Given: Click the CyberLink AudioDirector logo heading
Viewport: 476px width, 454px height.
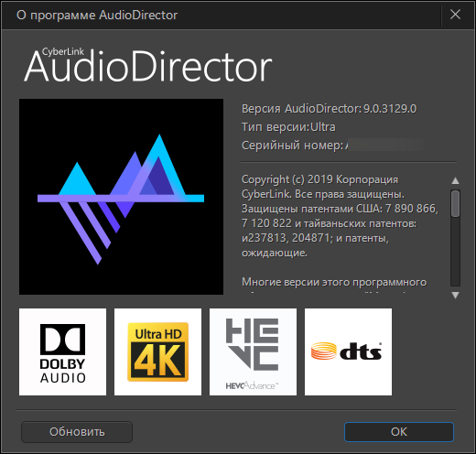Looking at the screenshot, I should tap(148, 65).
